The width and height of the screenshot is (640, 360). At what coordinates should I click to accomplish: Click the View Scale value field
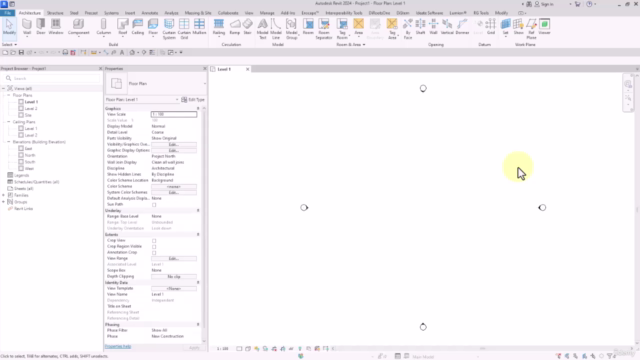click(174, 114)
